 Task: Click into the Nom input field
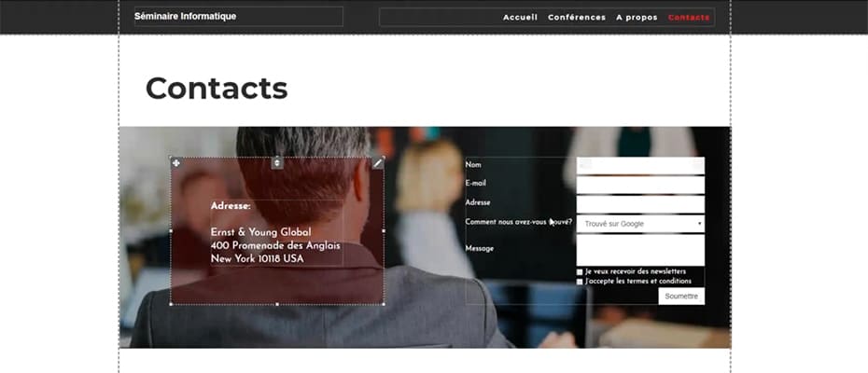click(640, 165)
